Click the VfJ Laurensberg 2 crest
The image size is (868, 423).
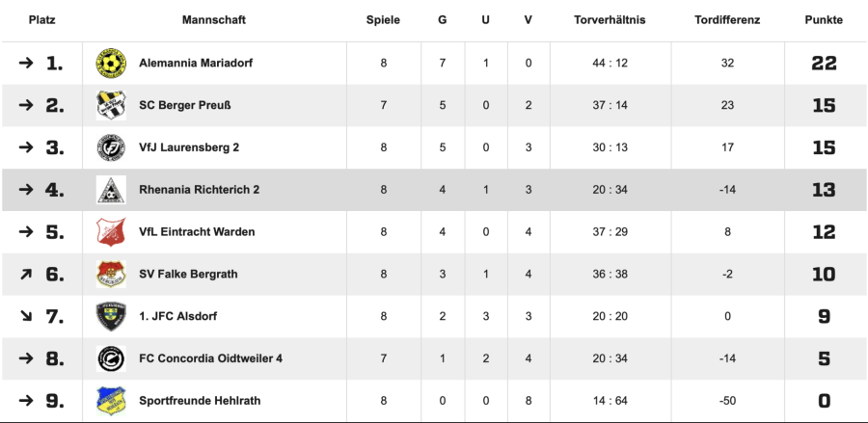click(111, 147)
